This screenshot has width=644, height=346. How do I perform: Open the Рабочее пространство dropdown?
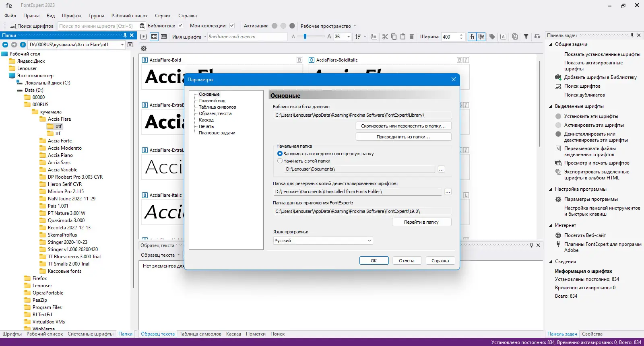(x=355, y=26)
